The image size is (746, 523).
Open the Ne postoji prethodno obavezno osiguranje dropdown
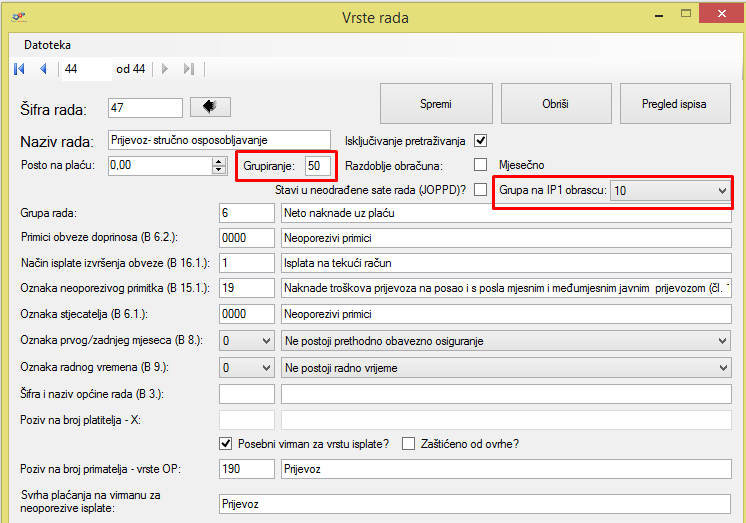point(722,341)
